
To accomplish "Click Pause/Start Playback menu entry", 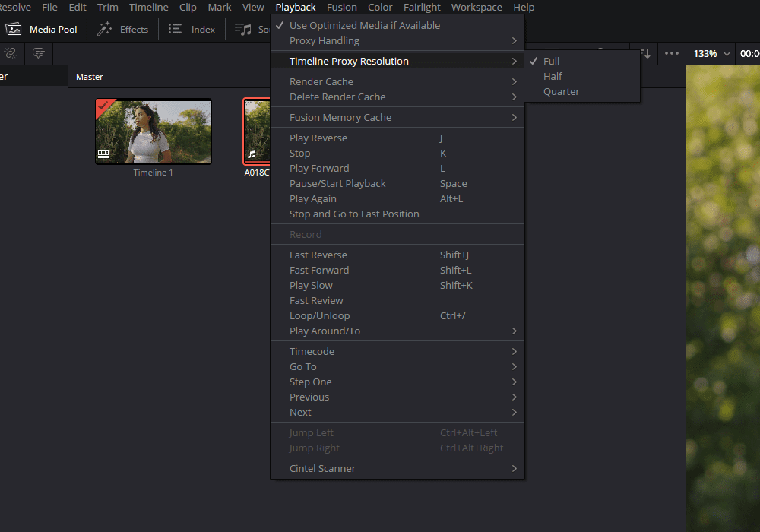I will (x=337, y=183).
